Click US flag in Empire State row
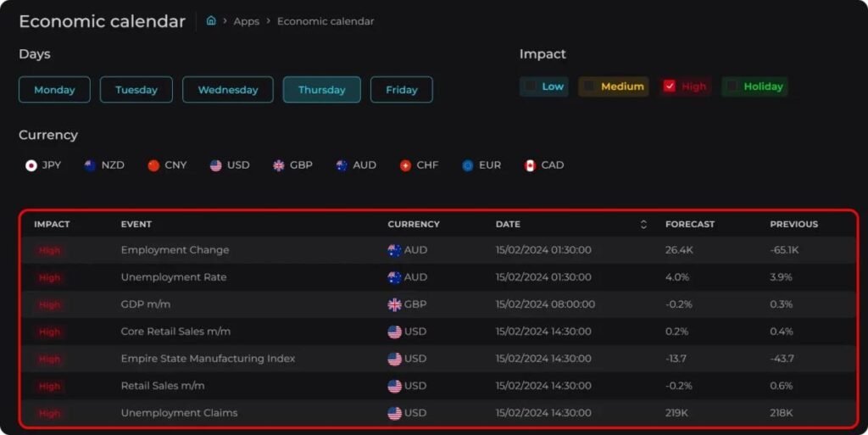The width and height of the screenshot is (868, 435). 394,360
